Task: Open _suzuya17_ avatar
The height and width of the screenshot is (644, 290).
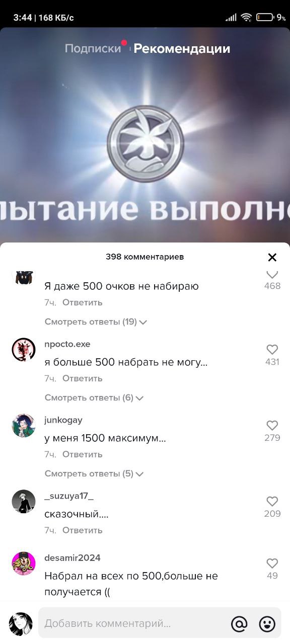Action: pyautogui.click(x=24, y=502)
